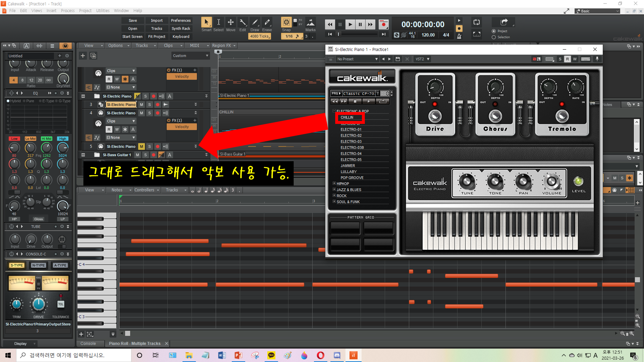This screenshot has height=362, width=644.
Task: Collapse the ELECTRONIC & POP folder
Action: [334, 111]
